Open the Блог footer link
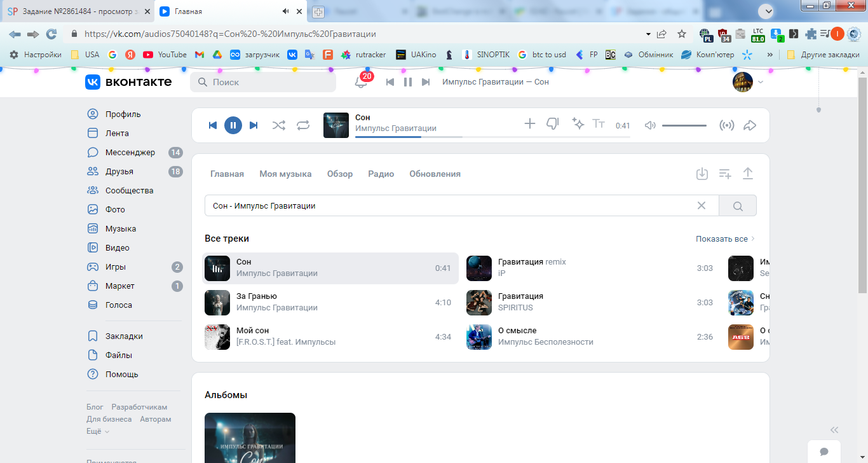The width and height of the screenshot is (868, 463). click(x=95, y=407)
